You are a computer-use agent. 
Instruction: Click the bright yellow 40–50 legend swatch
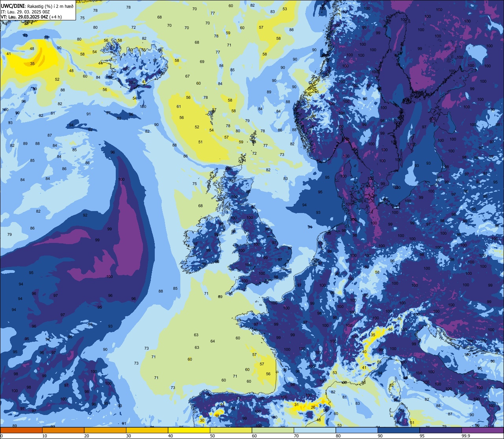pos(189,430)
